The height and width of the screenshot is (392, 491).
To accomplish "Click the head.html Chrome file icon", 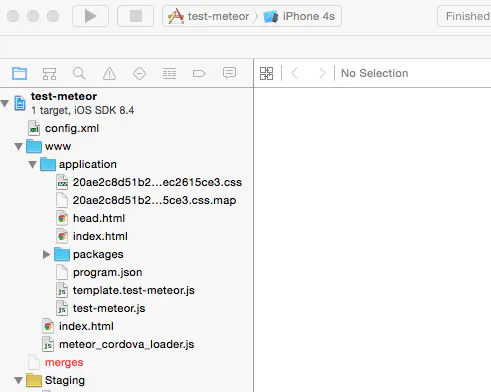I will pos(62,218).
